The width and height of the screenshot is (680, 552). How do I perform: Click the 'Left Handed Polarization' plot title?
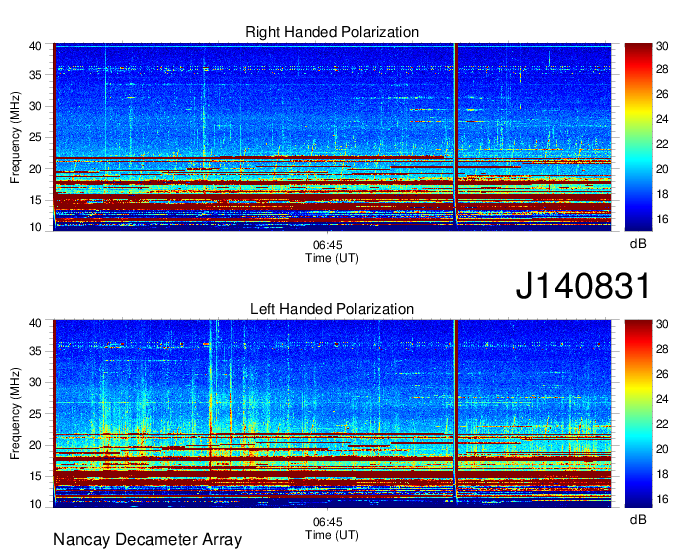332,309
